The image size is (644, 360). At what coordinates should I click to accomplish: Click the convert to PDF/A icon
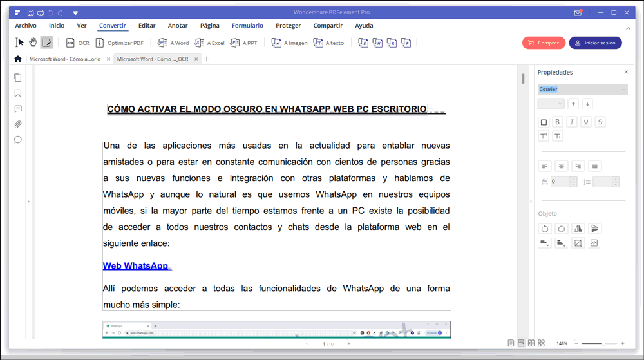point(406,43)
